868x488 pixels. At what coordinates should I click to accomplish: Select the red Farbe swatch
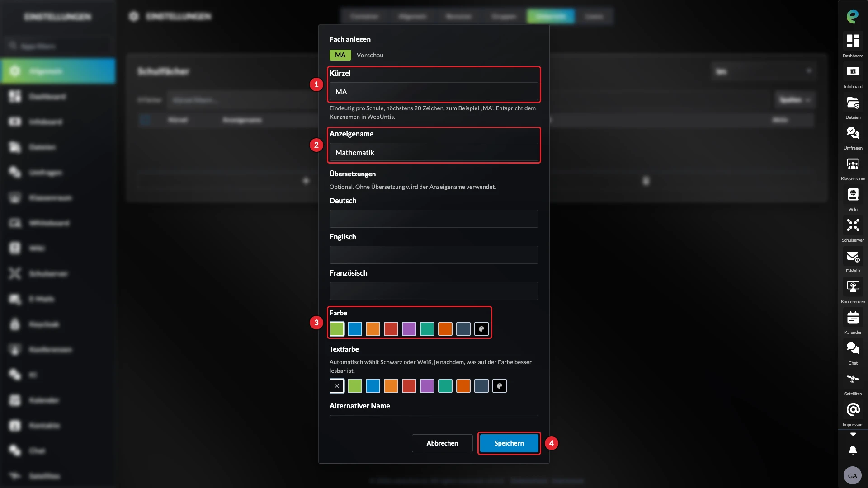click(x=391, y=329)
